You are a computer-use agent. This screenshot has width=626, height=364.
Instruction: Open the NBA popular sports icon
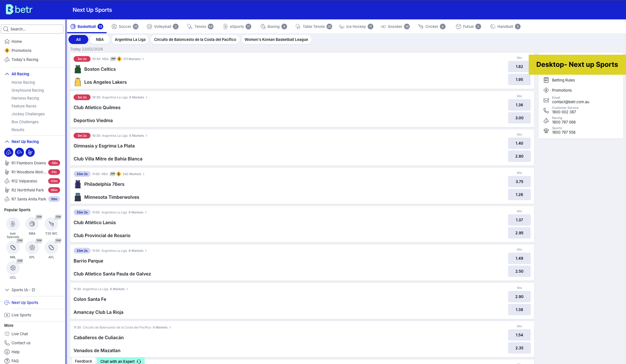[x=32, y=224]
